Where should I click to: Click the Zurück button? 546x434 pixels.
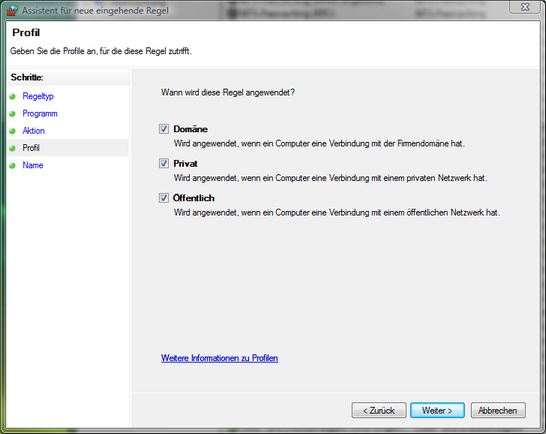tap(379, 410)
